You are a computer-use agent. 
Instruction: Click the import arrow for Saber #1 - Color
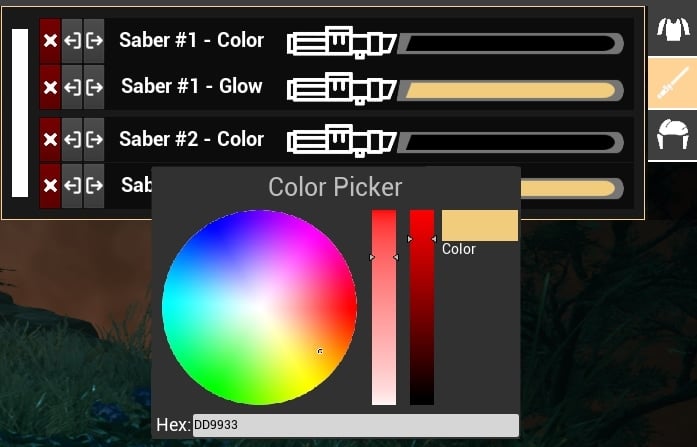(72, 41)
